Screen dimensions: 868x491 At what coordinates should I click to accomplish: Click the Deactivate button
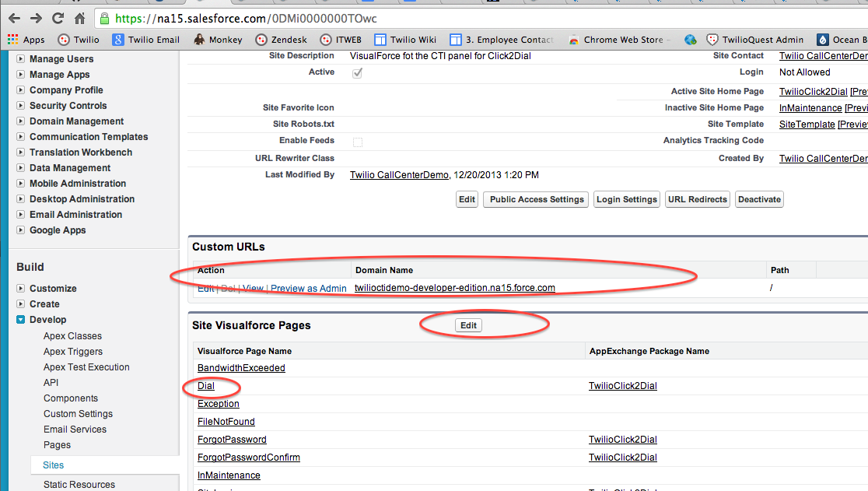click(x=759, y=199)
